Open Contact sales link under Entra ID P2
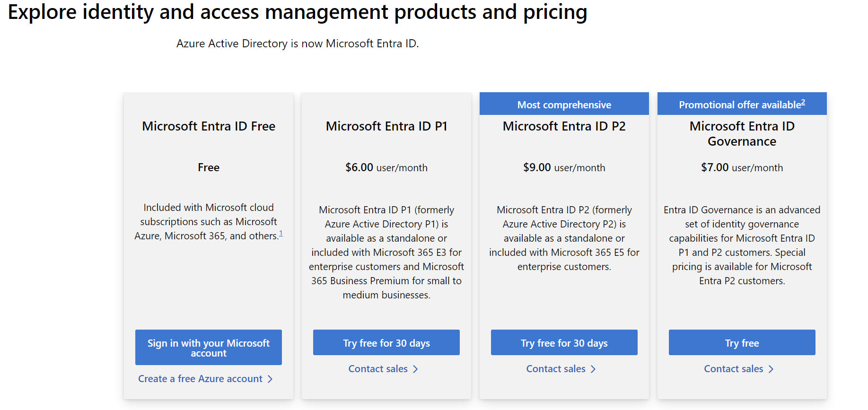 click(x=556, y=369)
